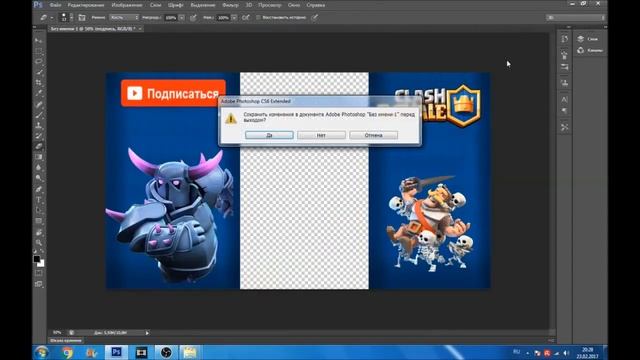
Task: Select the Hand tool
Action: [x=38, y=233]
